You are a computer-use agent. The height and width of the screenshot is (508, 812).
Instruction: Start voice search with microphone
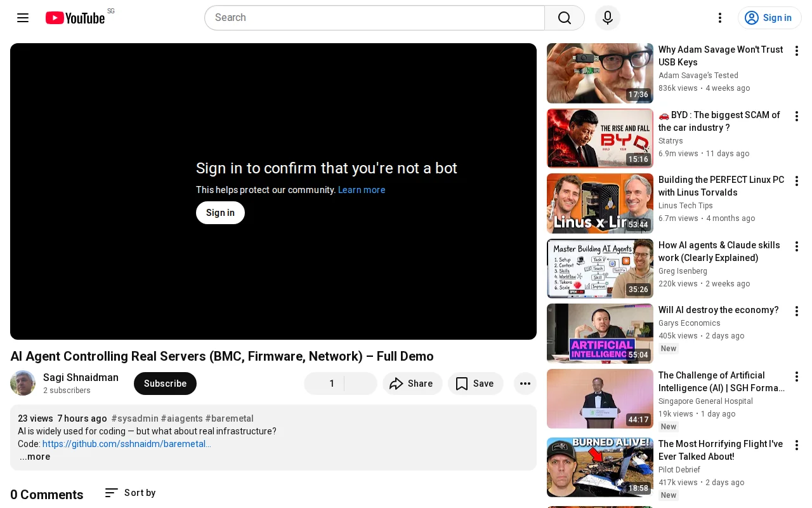click(x=608, y=18)
